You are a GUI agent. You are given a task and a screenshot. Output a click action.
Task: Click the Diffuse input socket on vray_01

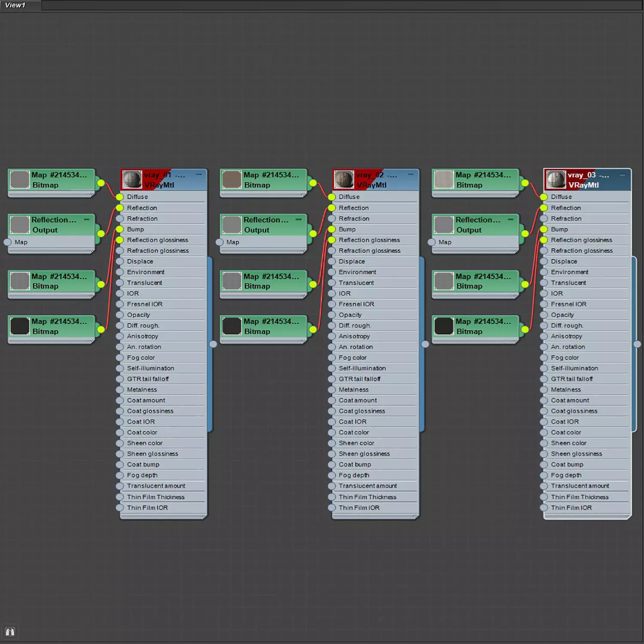[x=120, y=197]
